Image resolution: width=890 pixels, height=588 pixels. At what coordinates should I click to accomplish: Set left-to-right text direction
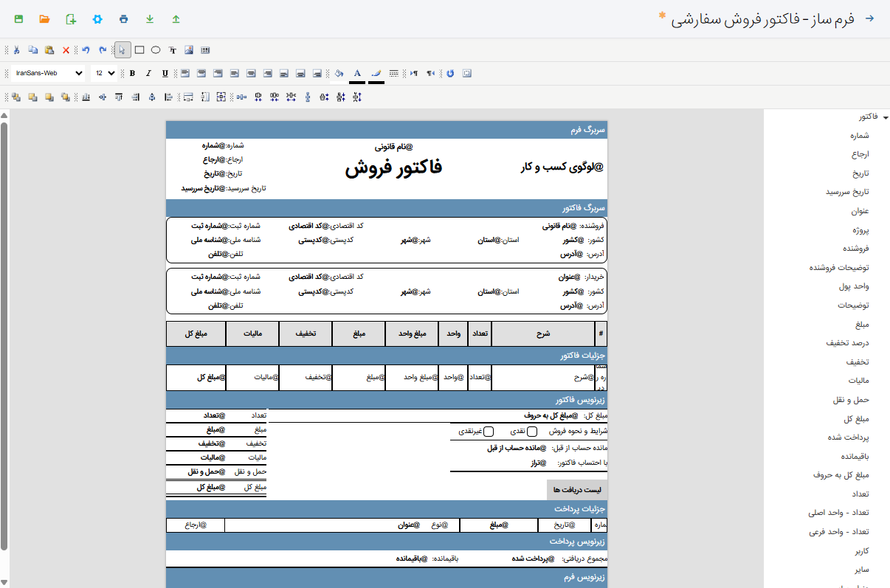click(414, 73)
